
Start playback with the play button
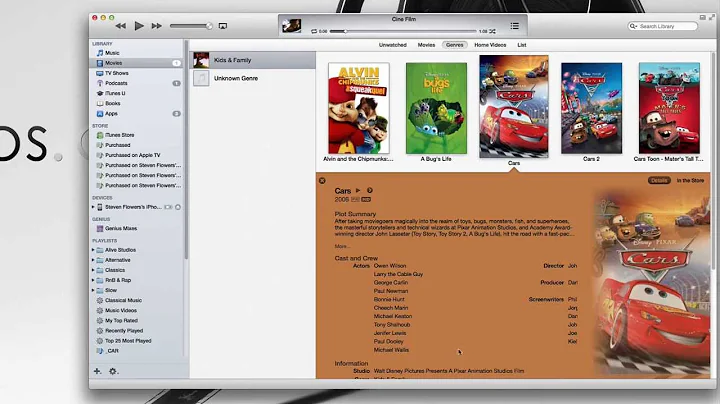point(139,26)
